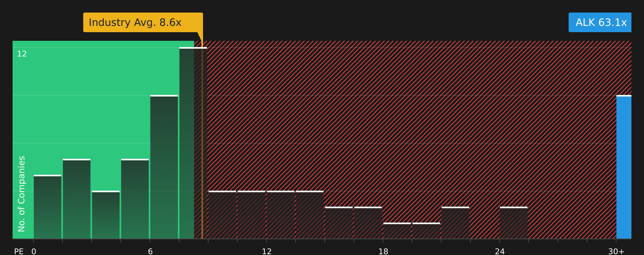This screenshot has height=255, width=644.
Task: Select the hatched bar ending at PE 12
Action: point(251,215)
